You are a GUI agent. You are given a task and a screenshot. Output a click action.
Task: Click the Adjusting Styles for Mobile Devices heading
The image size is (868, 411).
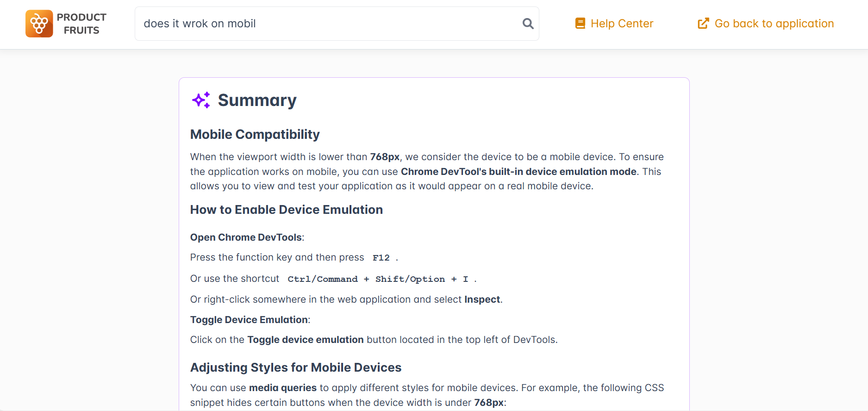(x=295, y=367)
